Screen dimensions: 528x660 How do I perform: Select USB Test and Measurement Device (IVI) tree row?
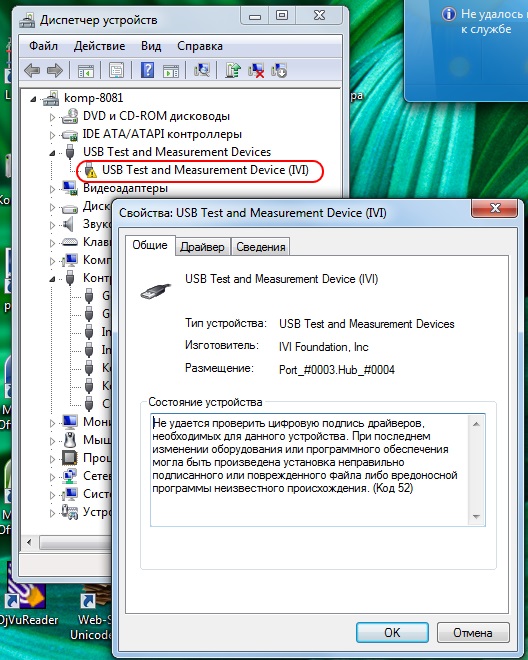(x=205, y=170)
